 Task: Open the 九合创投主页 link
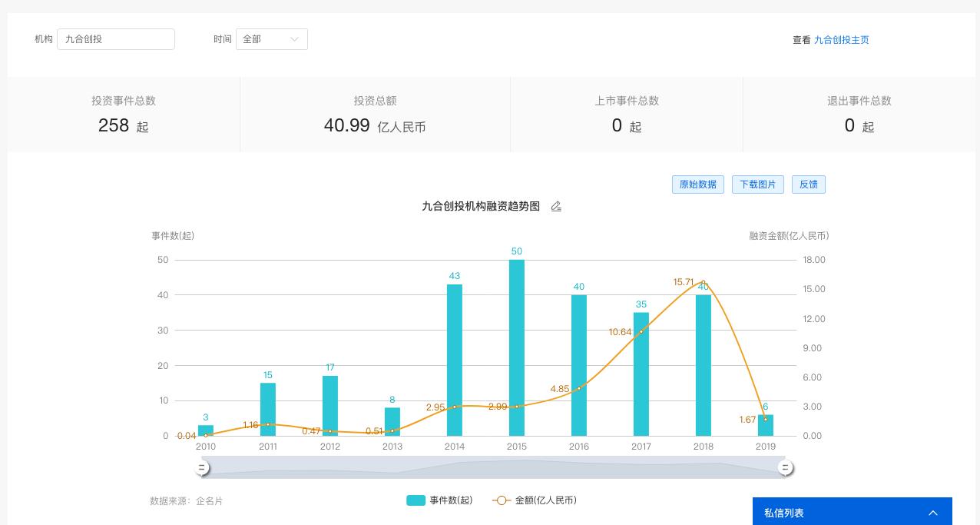[x=841, y=40]
